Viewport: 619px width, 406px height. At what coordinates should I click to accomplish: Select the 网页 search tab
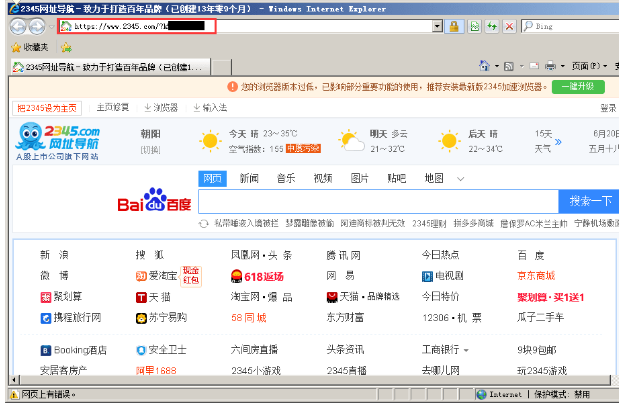click(212, 179)
